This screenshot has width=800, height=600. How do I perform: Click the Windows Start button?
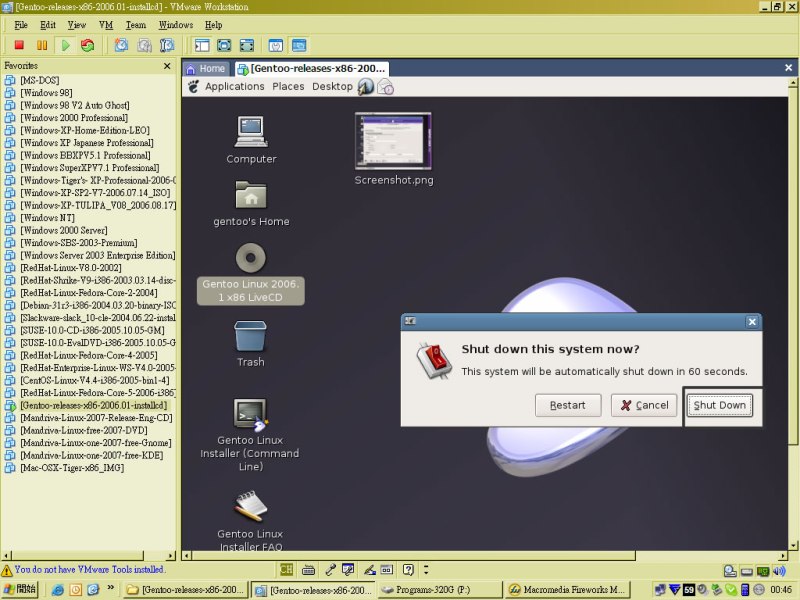(19, 589)
